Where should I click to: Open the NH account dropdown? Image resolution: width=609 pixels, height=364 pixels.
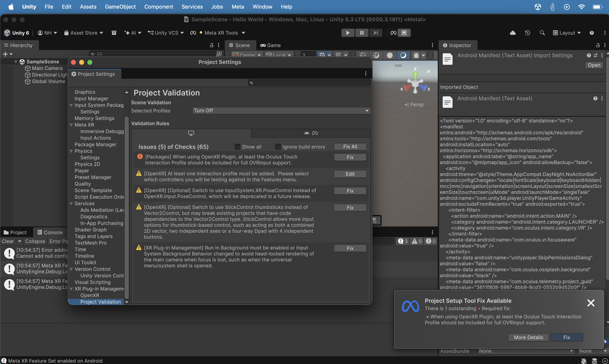coord(47,33)
